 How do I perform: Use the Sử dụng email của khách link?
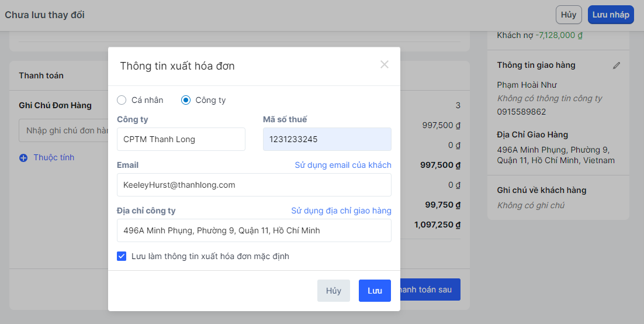tap(342, 165)
